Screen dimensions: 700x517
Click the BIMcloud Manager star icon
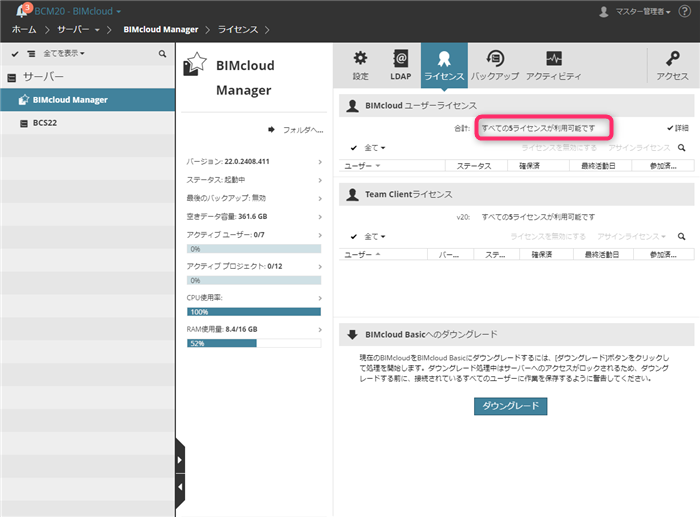pos(195,64)
